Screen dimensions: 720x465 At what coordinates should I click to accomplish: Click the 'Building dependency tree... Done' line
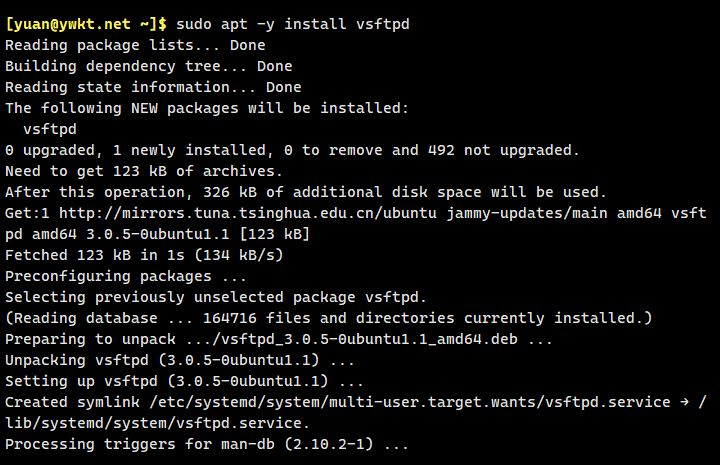[x=148, y=66]
